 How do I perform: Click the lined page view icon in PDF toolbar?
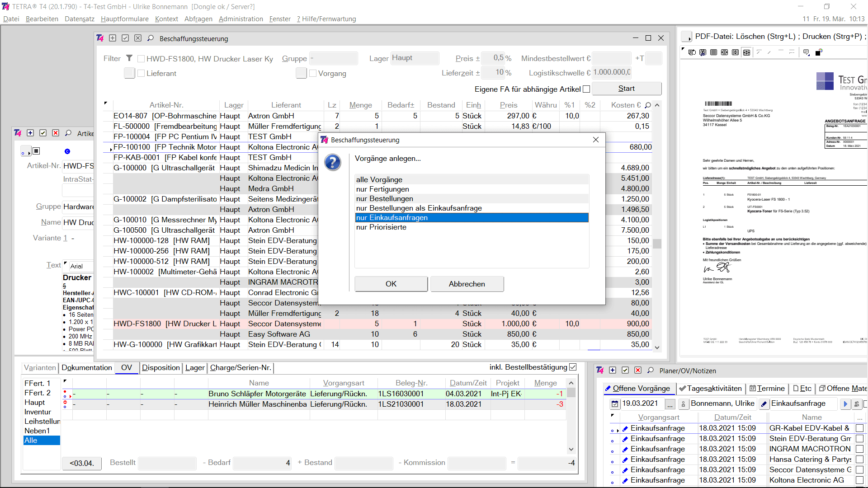click(x=713, y=52)
